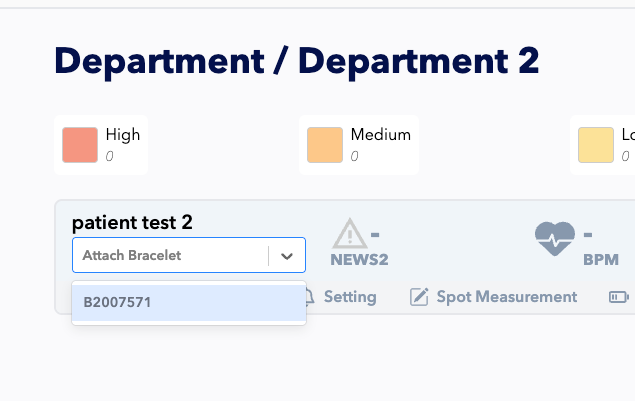Open Spot Measurement
This screenshot has height=401, width=635.
click(507, 297)
